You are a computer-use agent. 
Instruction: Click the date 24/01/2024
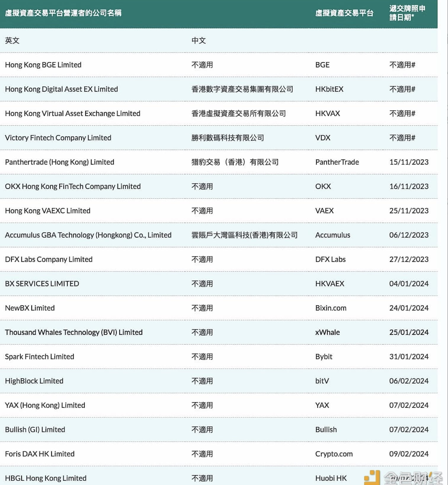409,308
